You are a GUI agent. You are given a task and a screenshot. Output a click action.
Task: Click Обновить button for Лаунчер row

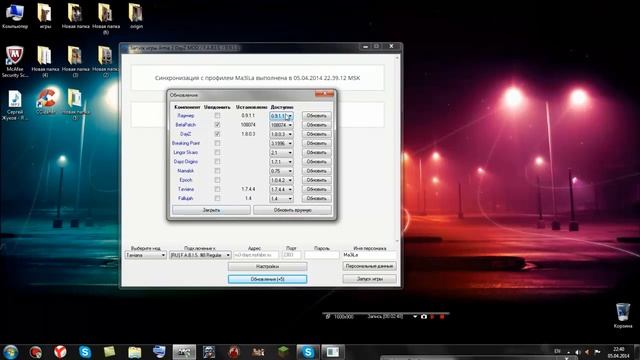pos(317,116)
